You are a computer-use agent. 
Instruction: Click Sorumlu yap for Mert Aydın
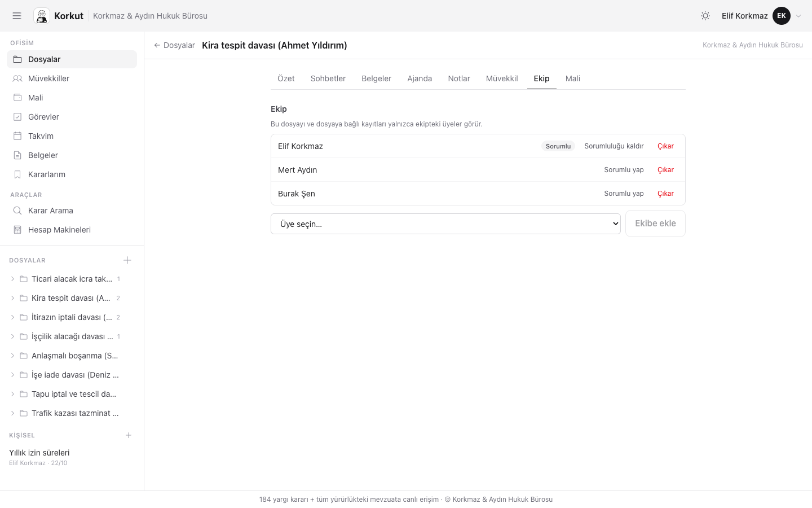624,170
